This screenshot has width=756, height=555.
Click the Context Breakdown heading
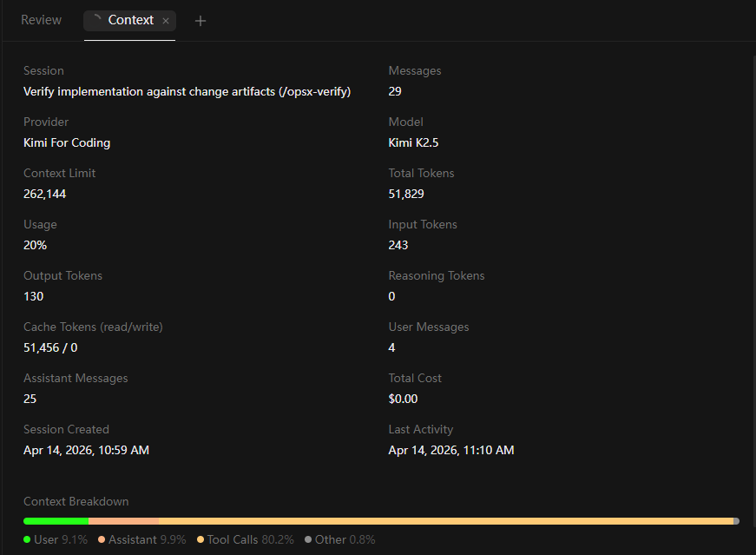click(x=76, y=501)
